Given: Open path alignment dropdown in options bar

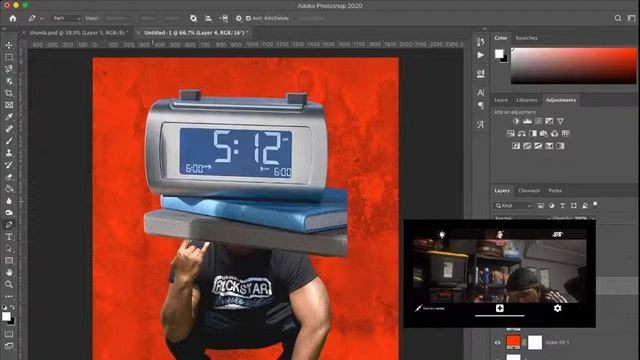Looking at the screenshot, I should [x=208, y=18].
